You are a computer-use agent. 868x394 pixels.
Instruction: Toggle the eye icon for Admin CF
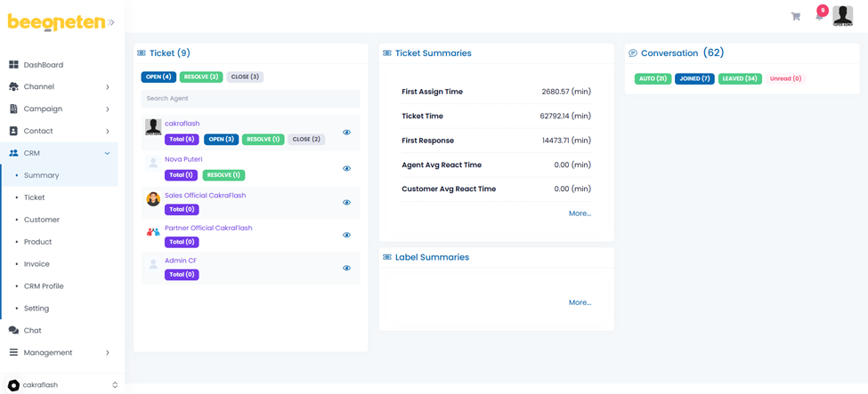coord(346,268)
